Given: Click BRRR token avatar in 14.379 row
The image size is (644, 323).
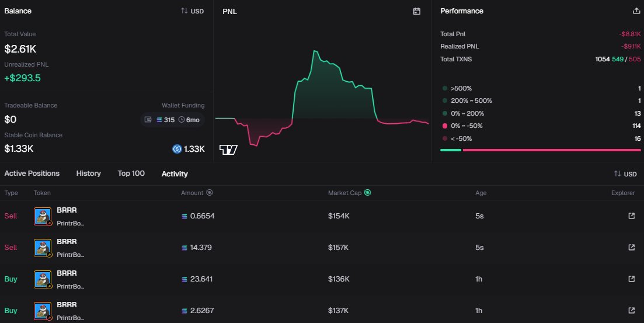Looking at the screenshot, I should [x=43, y=248].
